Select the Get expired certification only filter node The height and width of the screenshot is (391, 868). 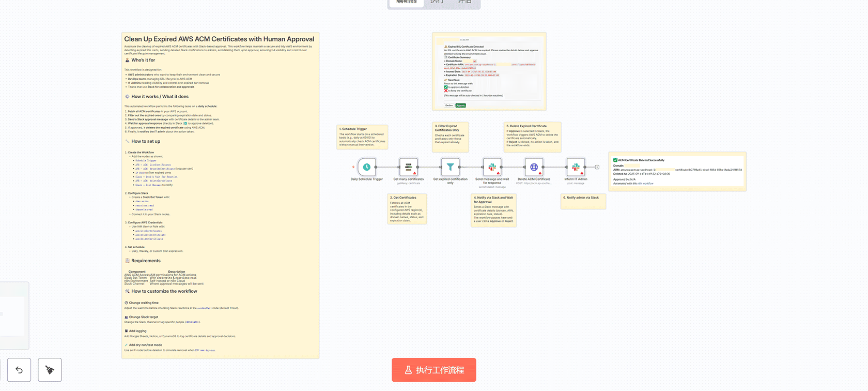(450, 167)
